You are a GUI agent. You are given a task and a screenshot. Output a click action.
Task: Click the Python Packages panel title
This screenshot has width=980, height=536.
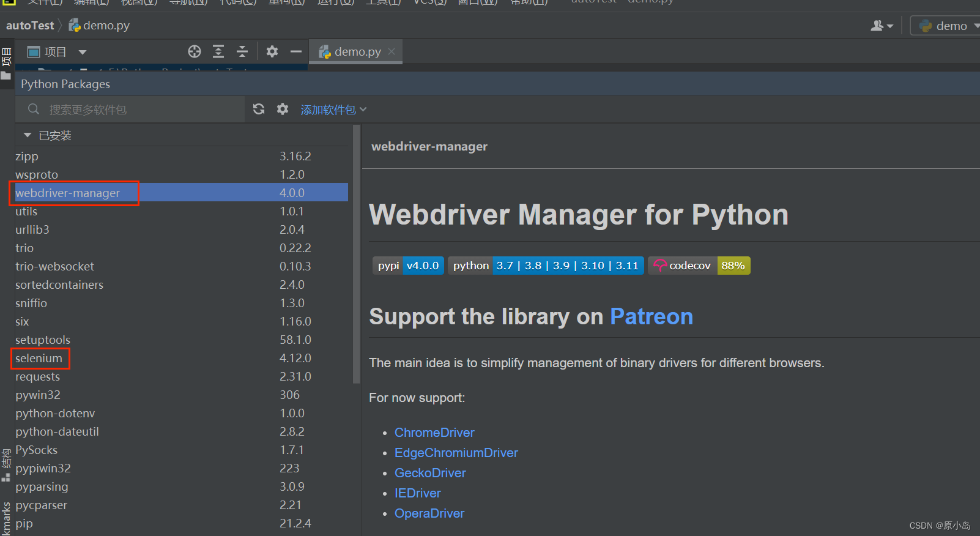(65, 84)
